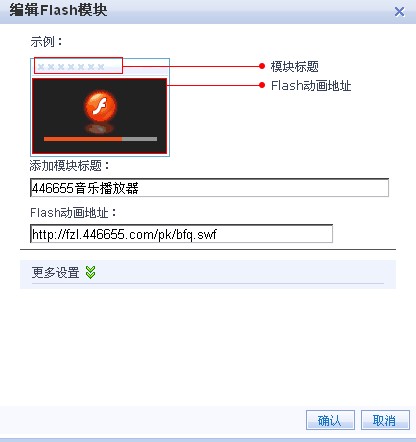Close the 编辑Flash模块 dialog
Viewport: 416px width, 442px height.
(399, 12)
